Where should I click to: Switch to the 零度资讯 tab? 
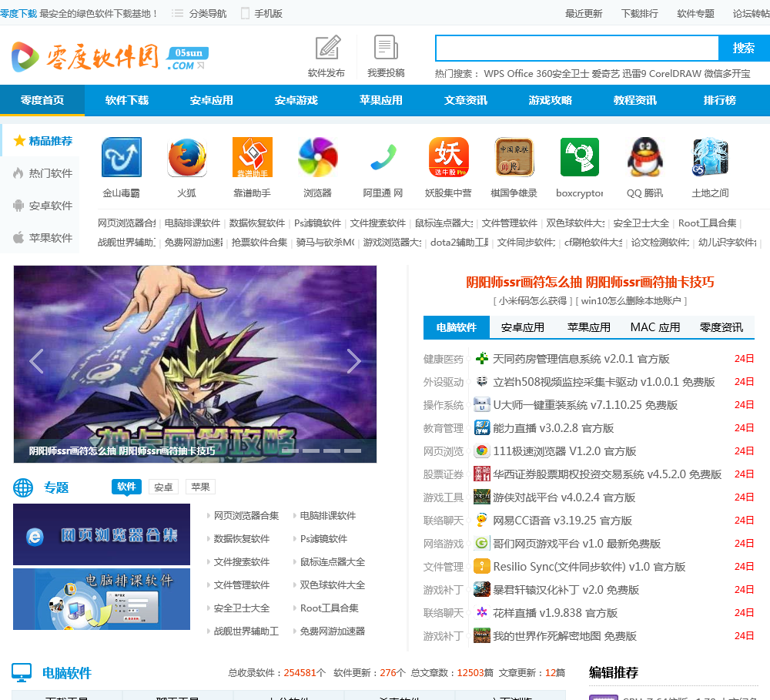721,327
